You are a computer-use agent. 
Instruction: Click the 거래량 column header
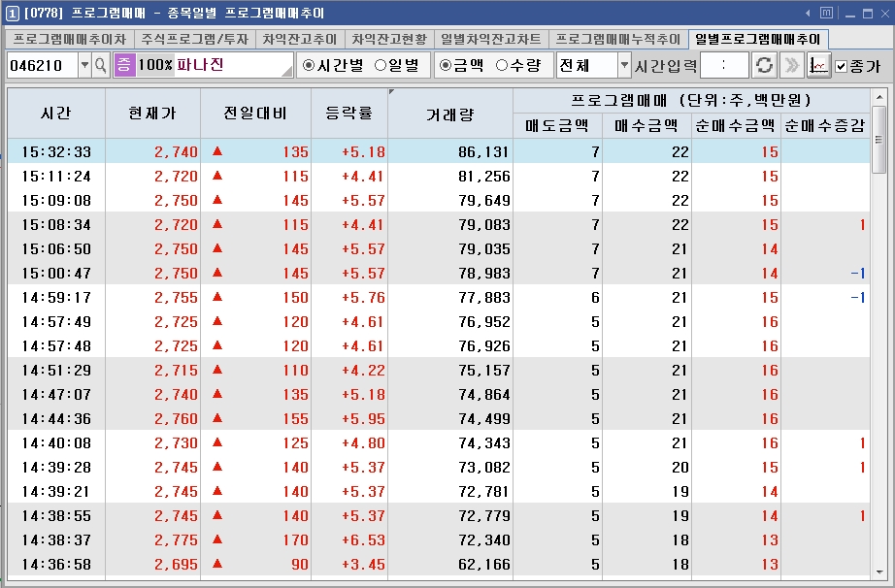click(449, 114)
